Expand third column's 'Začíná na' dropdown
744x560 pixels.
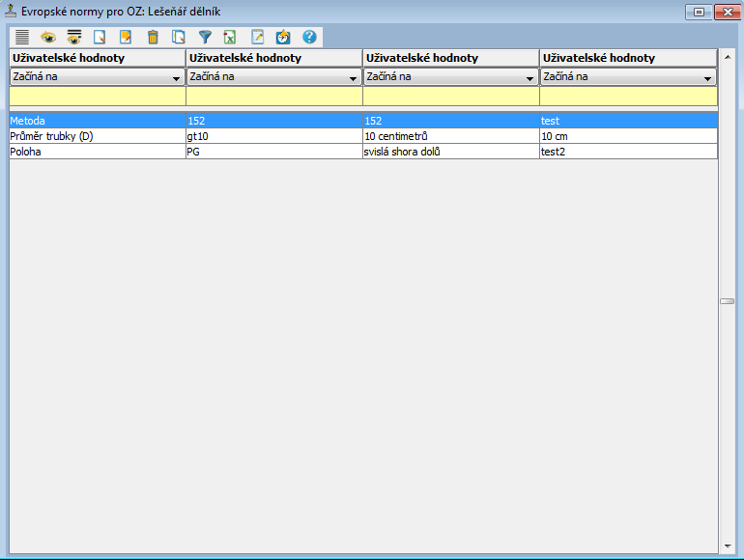pyautogui.click(x=529, y=77)
